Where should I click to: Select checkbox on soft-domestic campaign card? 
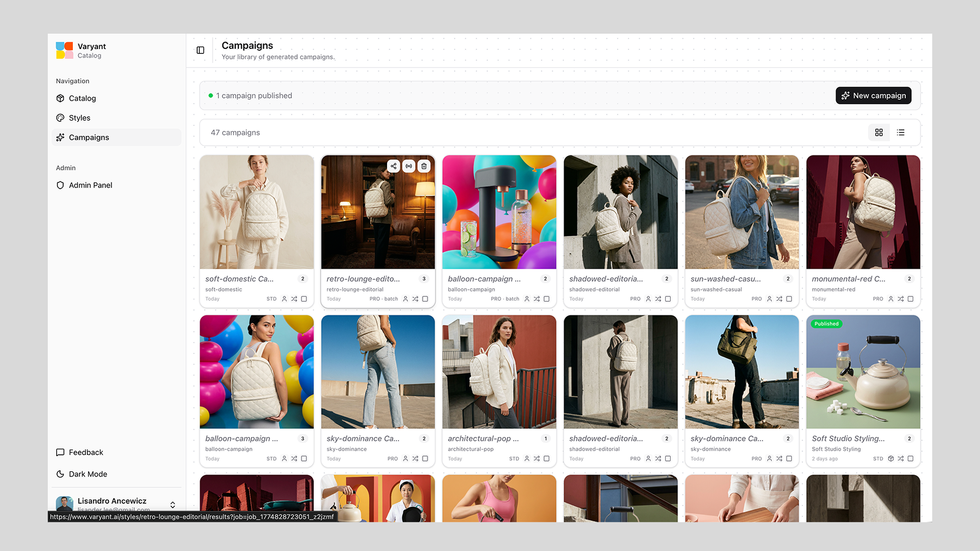(x=304, y=299)
